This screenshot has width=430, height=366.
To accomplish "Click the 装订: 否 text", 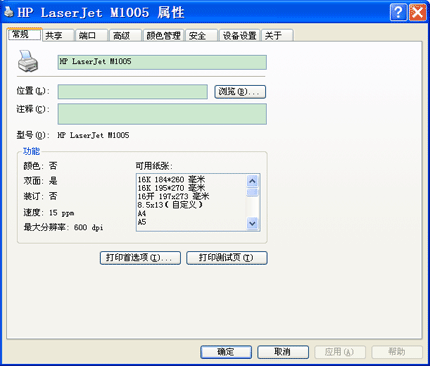I will pos(40,196).
